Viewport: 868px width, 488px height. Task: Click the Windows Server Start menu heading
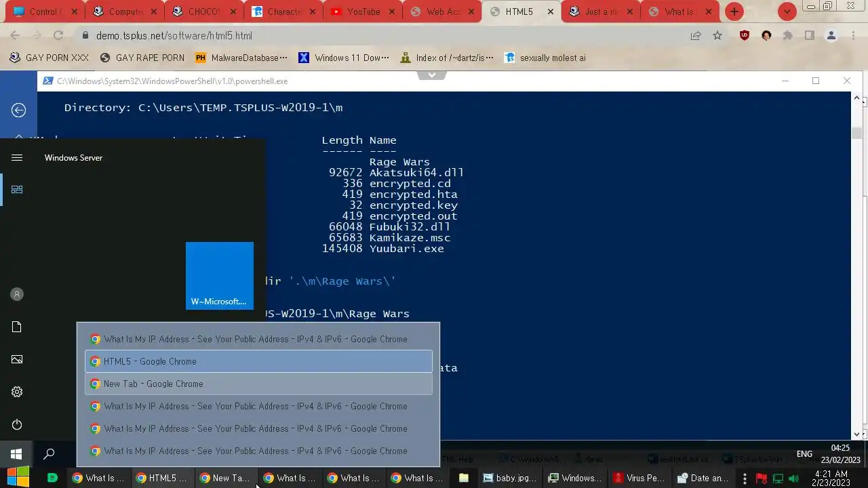coord(73,157)
